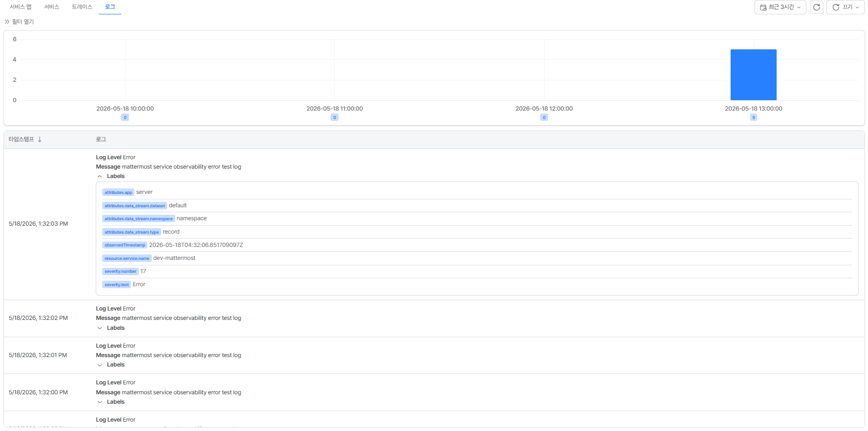Click the timestamp 5/18/2026, 1:32:02 PM
This screenshot has width=868, height=431.
pos(38,318)
